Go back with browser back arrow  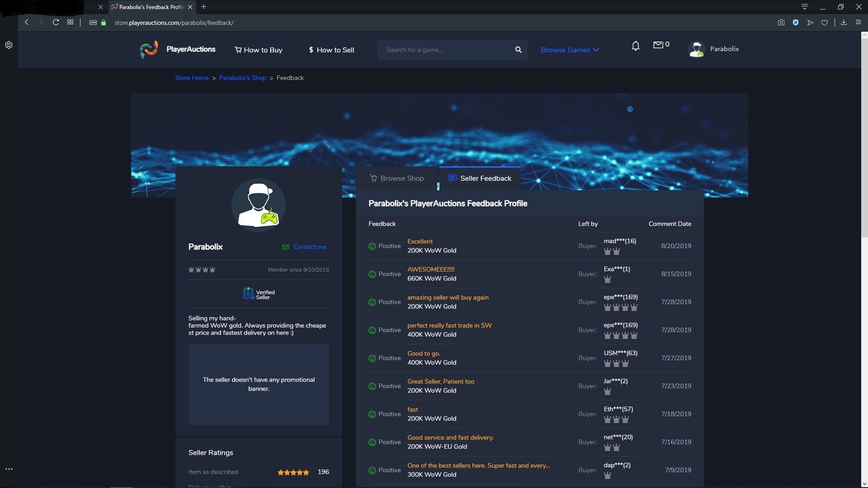tap(27, 22)
